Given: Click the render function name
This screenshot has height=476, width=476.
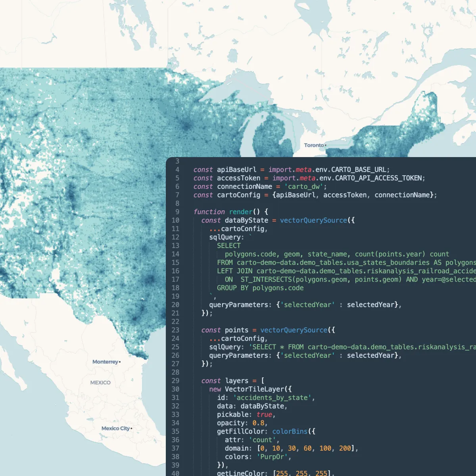Looking at the screenshot, I should (x=240, y=212).
